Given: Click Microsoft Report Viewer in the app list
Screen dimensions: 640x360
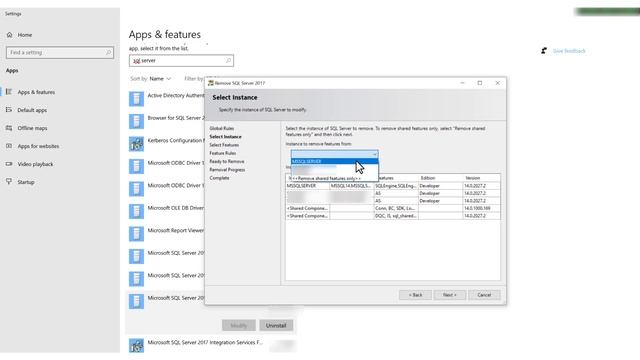Looking at the screenshot, I should (176, 230).
